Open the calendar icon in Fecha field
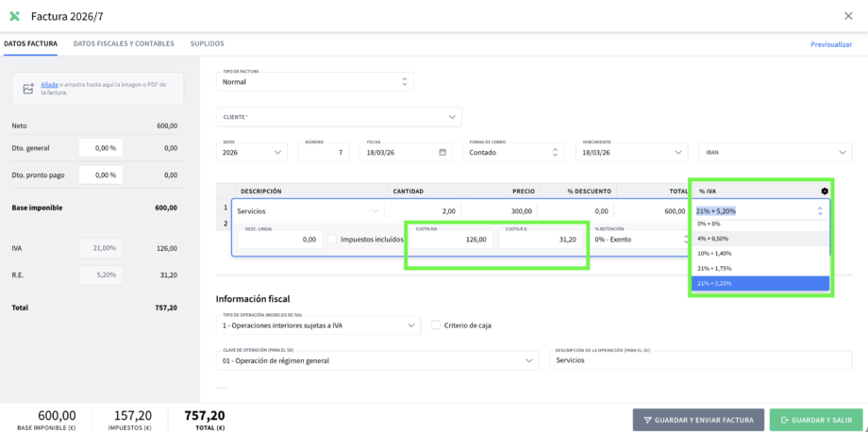 (443, 152)
